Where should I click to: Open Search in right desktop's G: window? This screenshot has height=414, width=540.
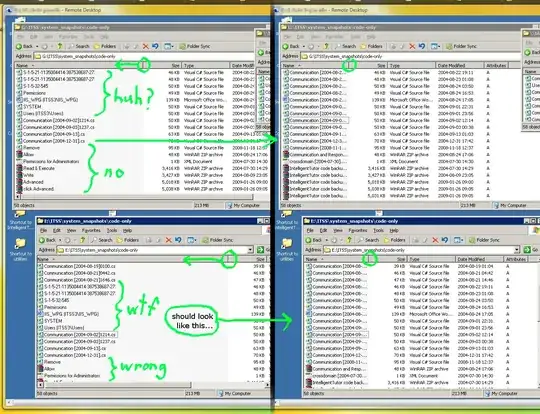click(x=345, y=46)
